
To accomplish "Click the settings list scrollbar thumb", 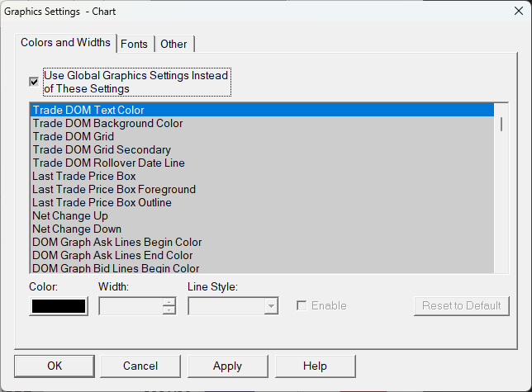I will tap(501, 124).
